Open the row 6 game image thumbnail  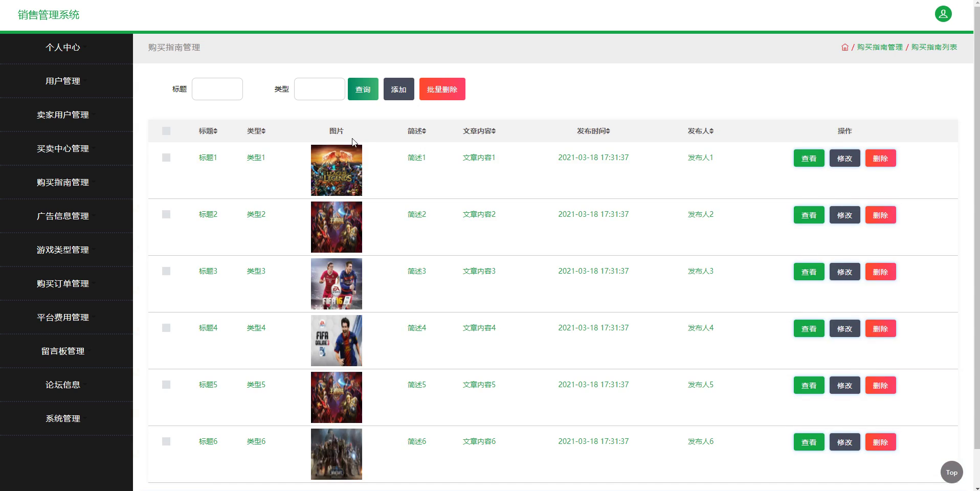(x=337, y=454)
